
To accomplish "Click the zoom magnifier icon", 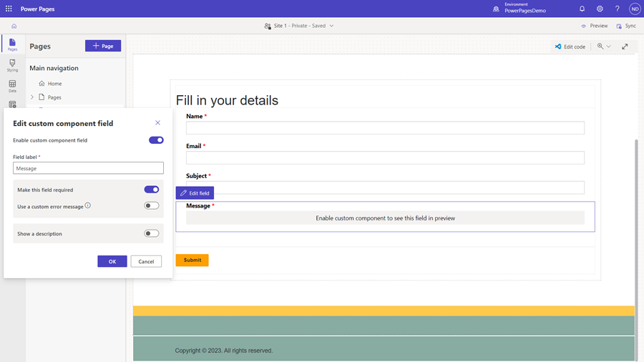I will (600, 47).
